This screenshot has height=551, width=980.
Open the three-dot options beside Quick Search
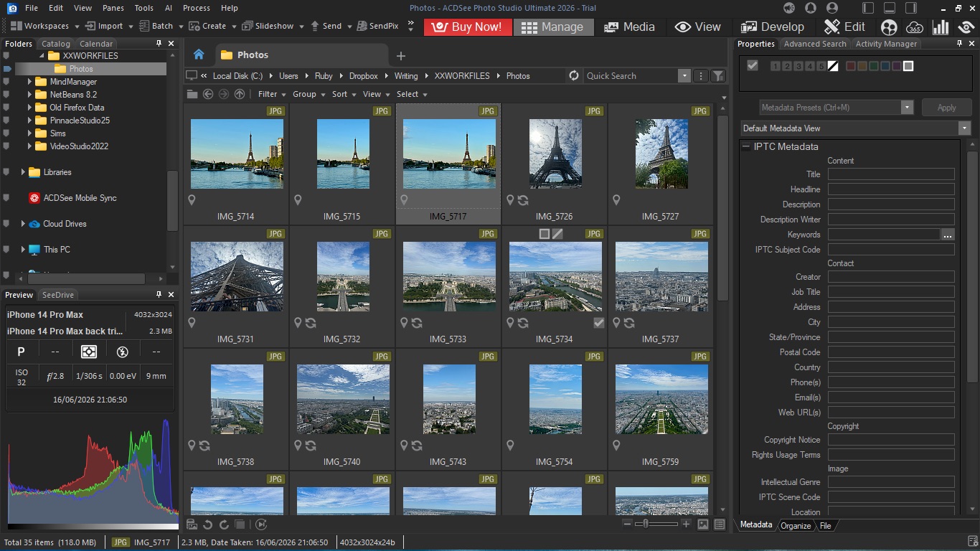[x=701, y=76]
